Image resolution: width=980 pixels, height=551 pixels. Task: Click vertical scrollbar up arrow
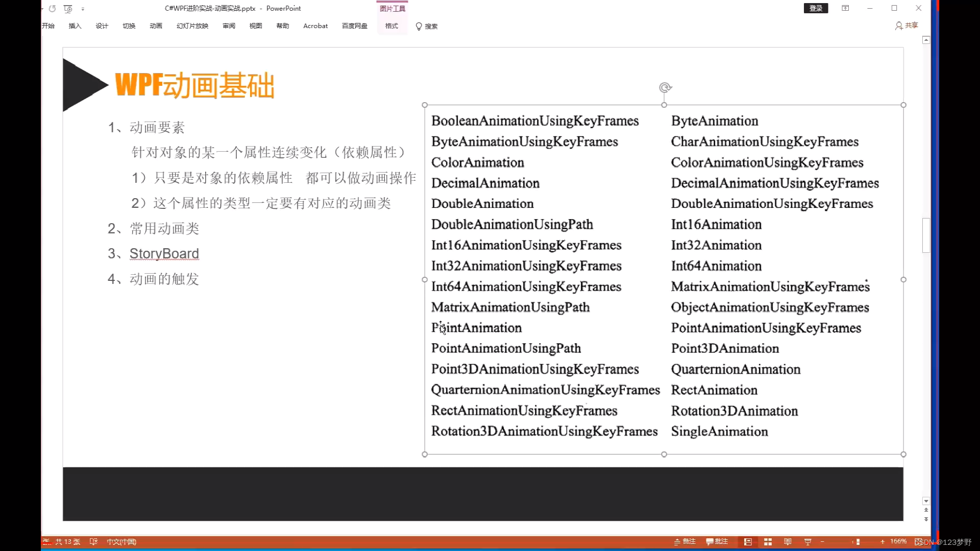tap(926, 40)
